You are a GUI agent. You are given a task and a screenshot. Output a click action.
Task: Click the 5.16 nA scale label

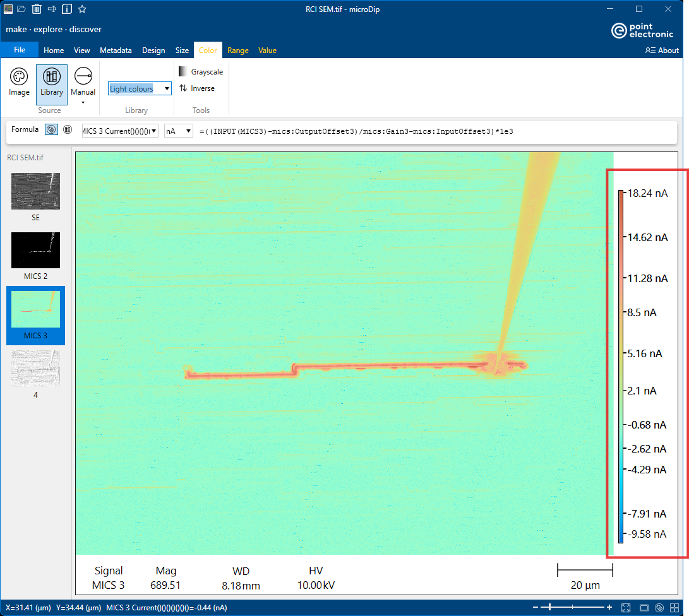(x=645, y=353)
